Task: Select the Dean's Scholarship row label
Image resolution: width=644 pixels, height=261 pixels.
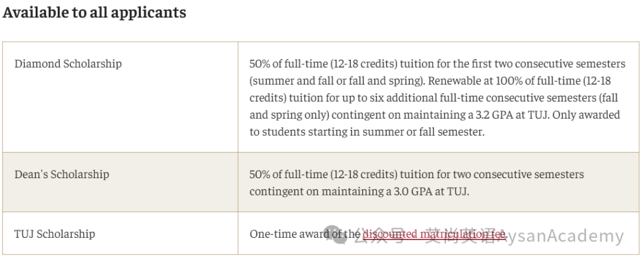Action: click(x=62, y=174)
